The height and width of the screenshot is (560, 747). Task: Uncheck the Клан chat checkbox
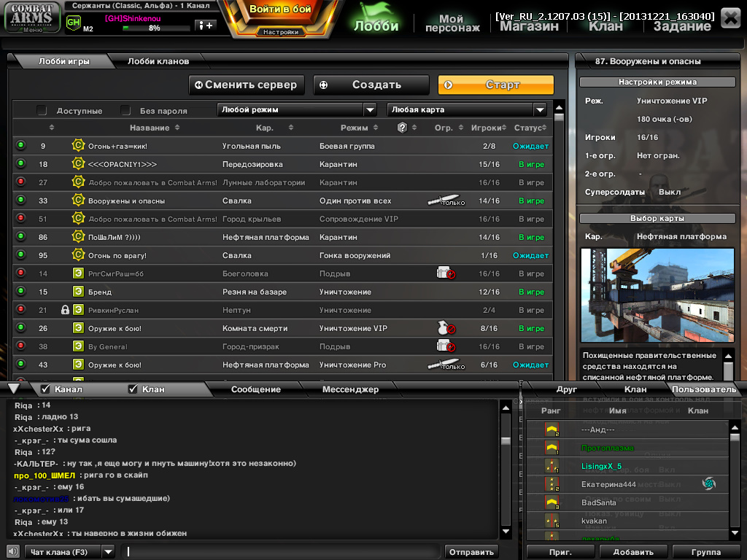click(133, 389)
